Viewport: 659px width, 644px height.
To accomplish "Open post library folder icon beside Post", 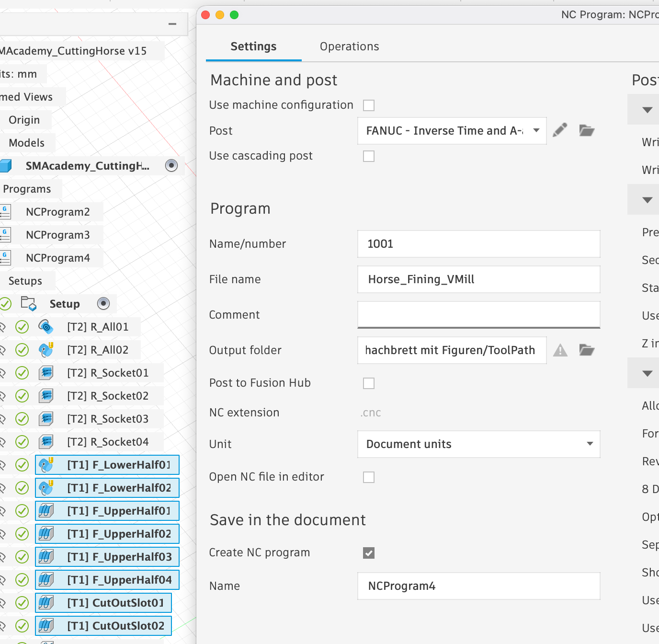I will (x=587, y=130).
